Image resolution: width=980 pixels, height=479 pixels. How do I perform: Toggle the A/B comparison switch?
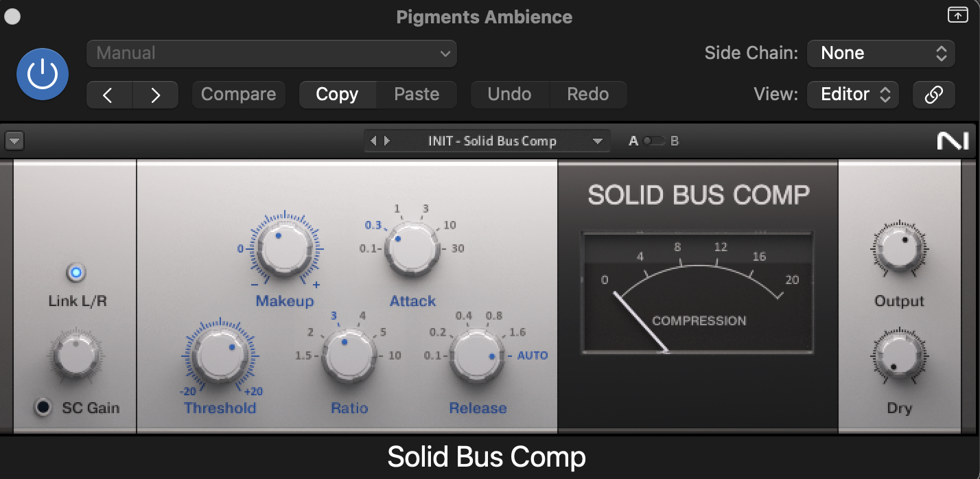pos(654,141)
